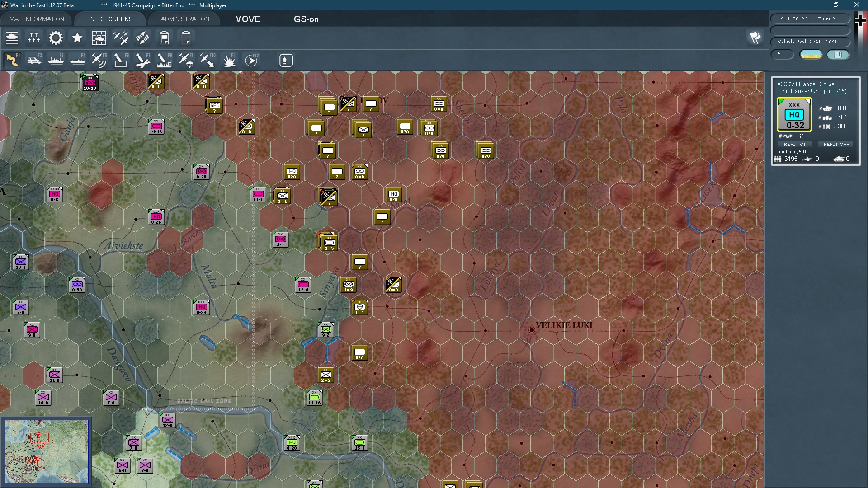Image resolution: width=868 pixels, height=488 pixels.
Task: Click the upward arrow box icon
Action: coord(286,60)
